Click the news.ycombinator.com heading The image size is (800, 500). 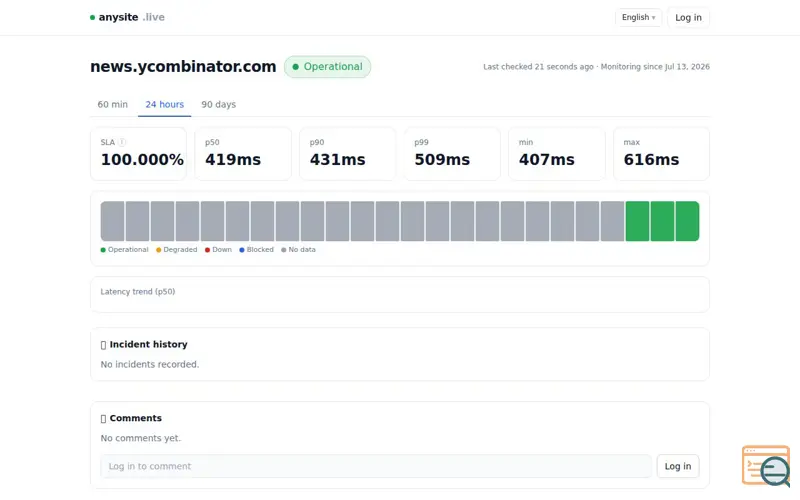click(x=183, y=67)
